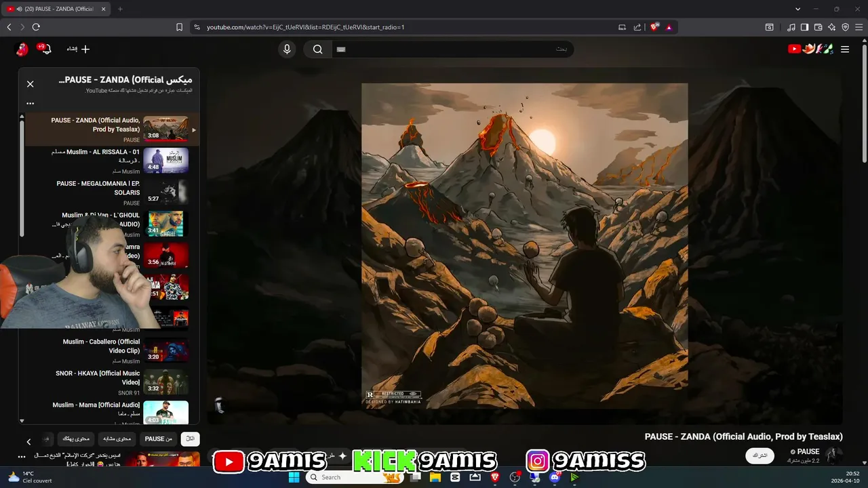Image resolution: width=868 pixels, height=488 pixels.
Task: Bookmark this page in the address bar
Action: point(179,27)
